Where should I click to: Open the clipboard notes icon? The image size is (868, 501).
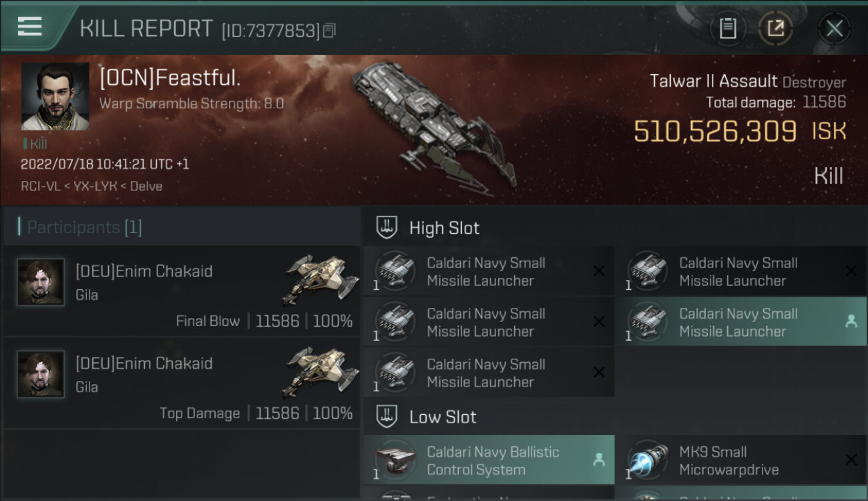[x=728, y=29]
